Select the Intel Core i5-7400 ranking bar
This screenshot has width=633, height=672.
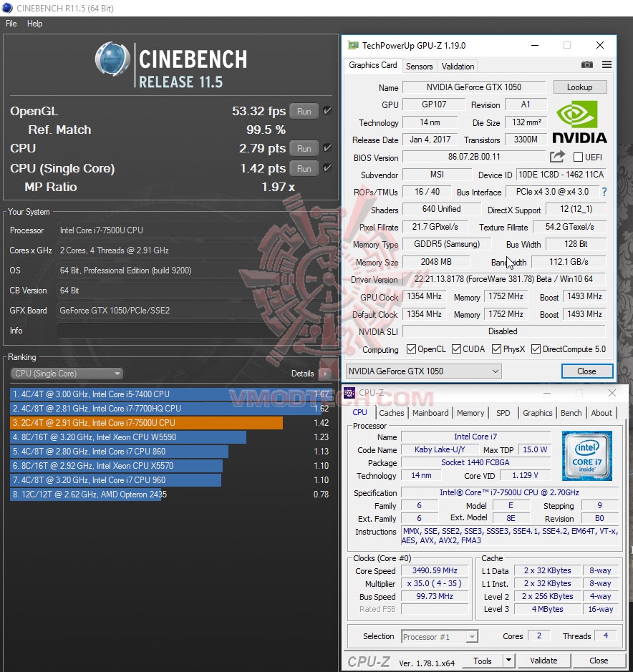pos(170,394)
